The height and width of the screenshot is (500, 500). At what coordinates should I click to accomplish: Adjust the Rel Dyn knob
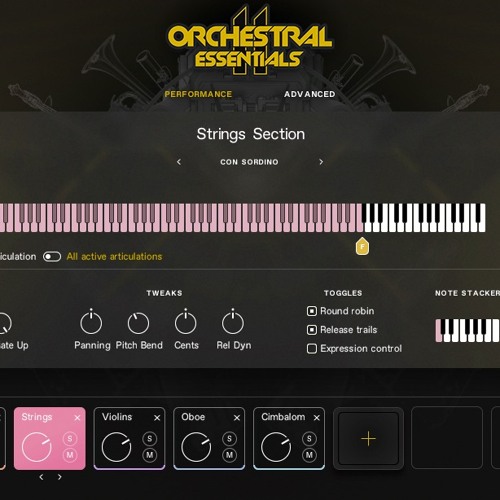point(233,322)
